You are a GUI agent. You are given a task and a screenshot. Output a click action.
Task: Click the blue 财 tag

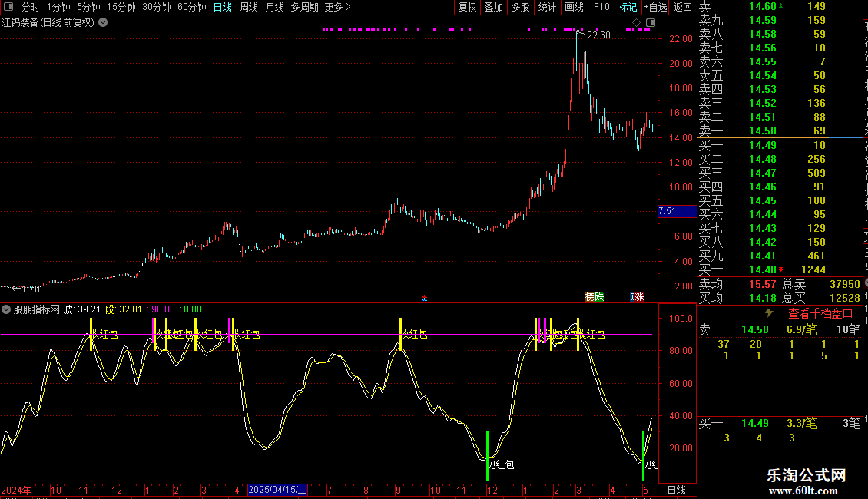pyautogui.click(x=632, y=297)
